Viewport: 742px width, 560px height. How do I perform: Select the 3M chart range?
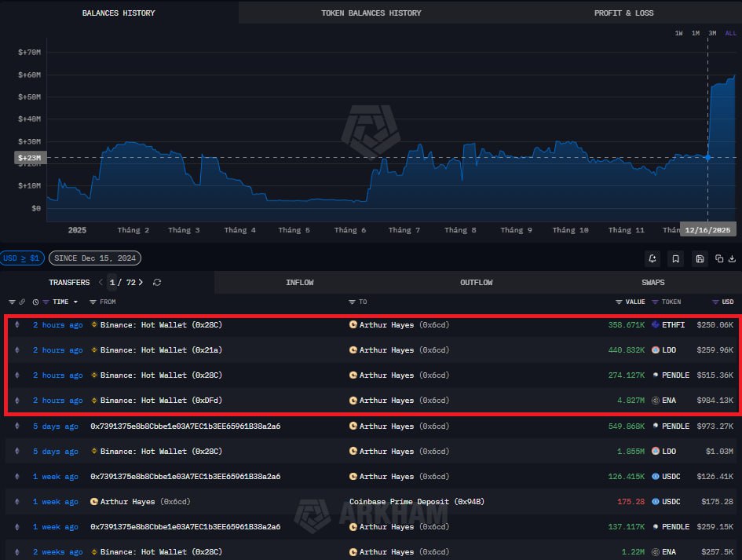pyautogui.click(x=712, y=33)
